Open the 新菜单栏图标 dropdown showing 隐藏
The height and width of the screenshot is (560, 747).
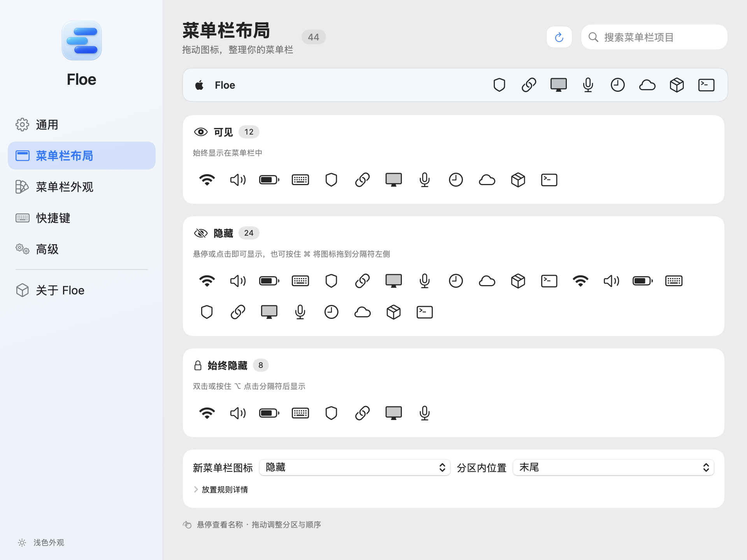tap(355, 467)
